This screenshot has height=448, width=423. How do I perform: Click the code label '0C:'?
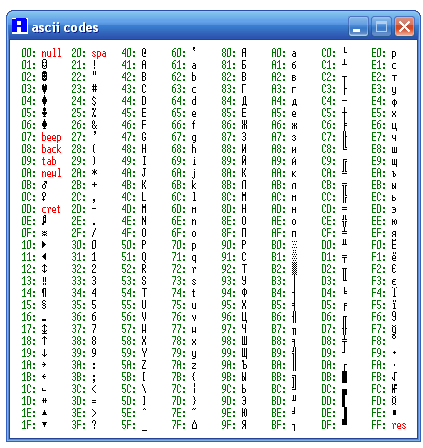29,197
